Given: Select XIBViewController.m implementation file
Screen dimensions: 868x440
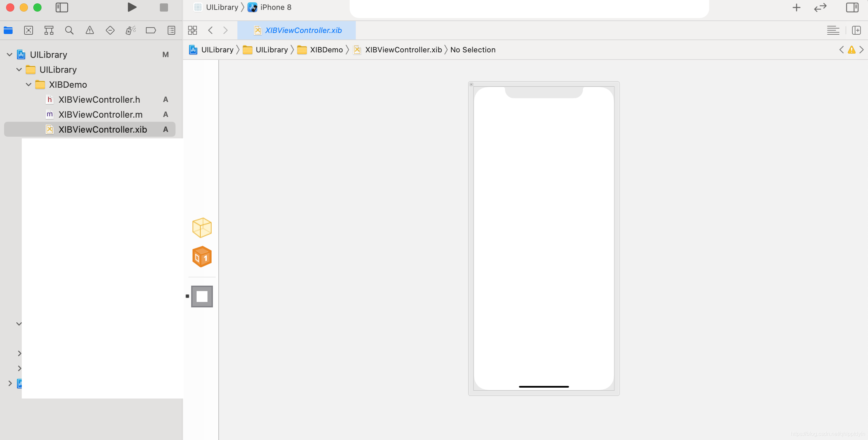Looking at the screenshot, I should 100,115.
